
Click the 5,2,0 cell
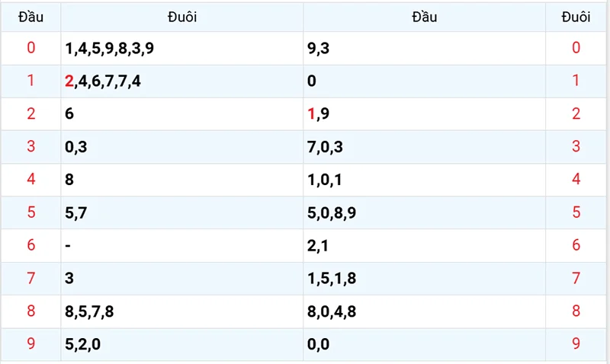[x=82, y=345]
